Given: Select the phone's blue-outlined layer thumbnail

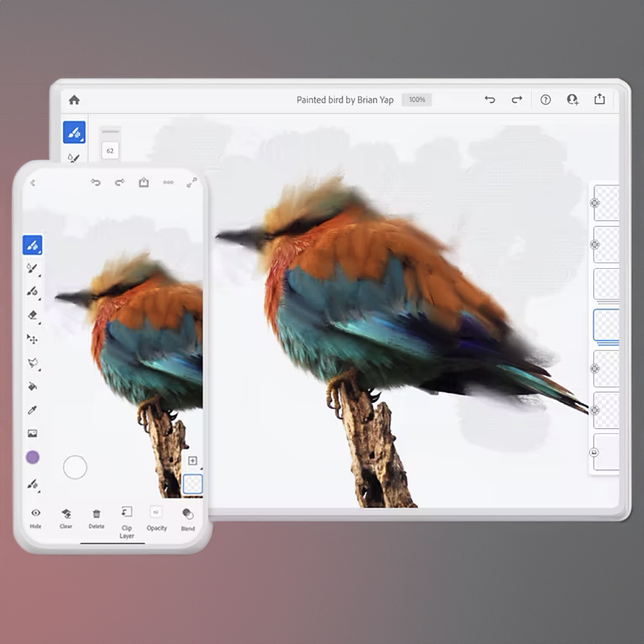Looking at the screenshot, I should click(x=192, y=484).
